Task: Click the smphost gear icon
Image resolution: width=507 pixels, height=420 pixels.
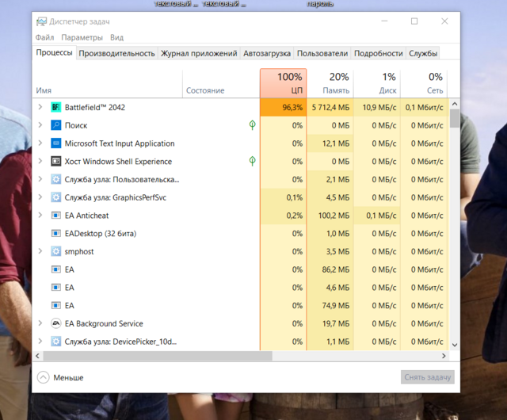Action: [x=56, y=251]
